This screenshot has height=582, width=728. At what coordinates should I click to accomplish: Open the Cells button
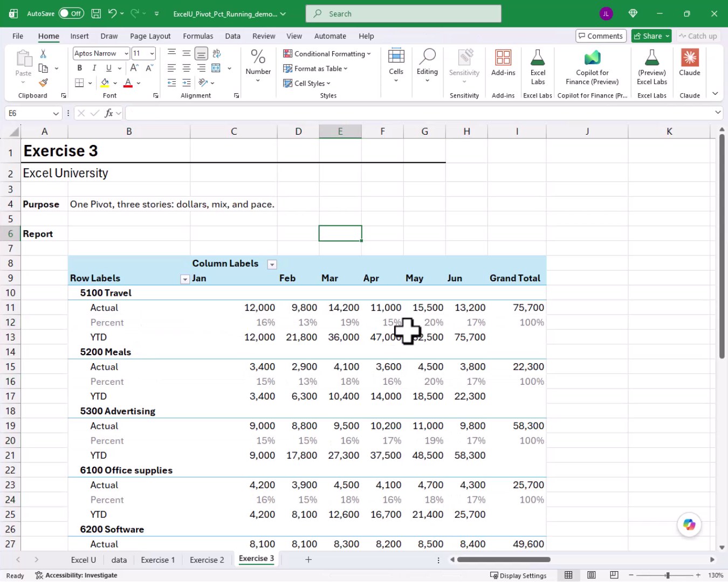tap(396, 66)
